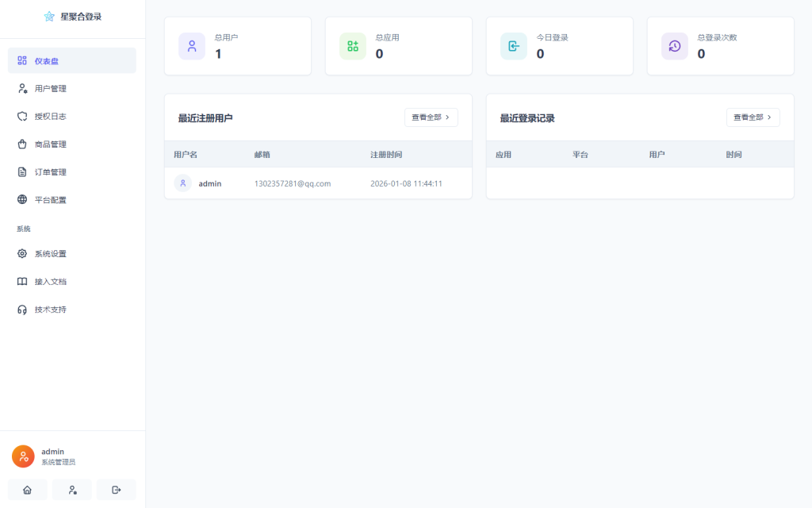Open 授权日志 via its shield icon
This screenshot has height=508, width=812.
tap(21, 116)
